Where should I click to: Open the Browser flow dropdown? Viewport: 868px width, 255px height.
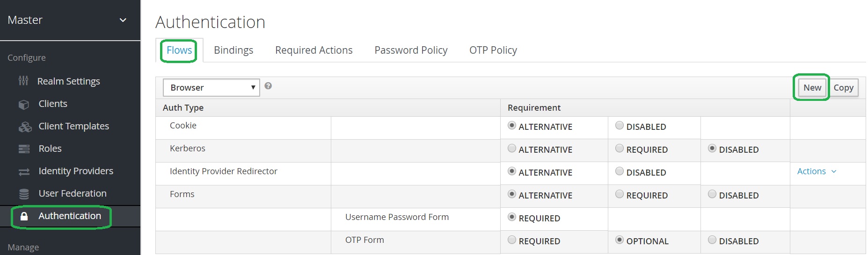pyautogui.click(x=211, y=88)
